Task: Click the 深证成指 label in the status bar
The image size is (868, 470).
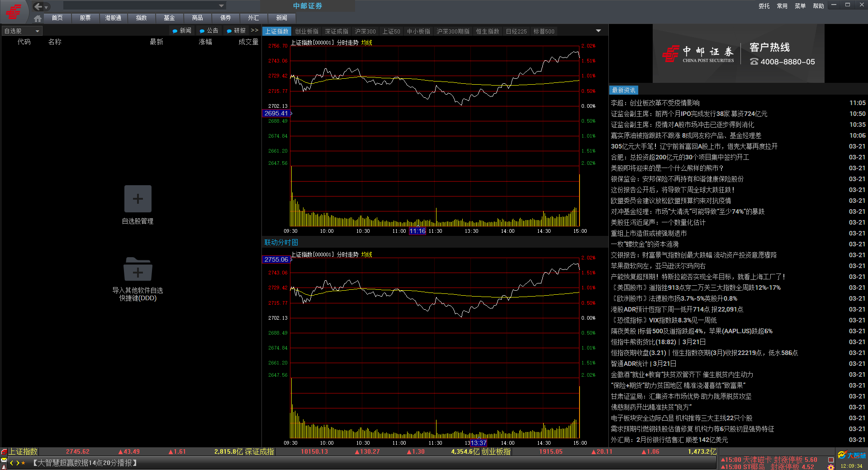Action: click(x=259, y=451)
